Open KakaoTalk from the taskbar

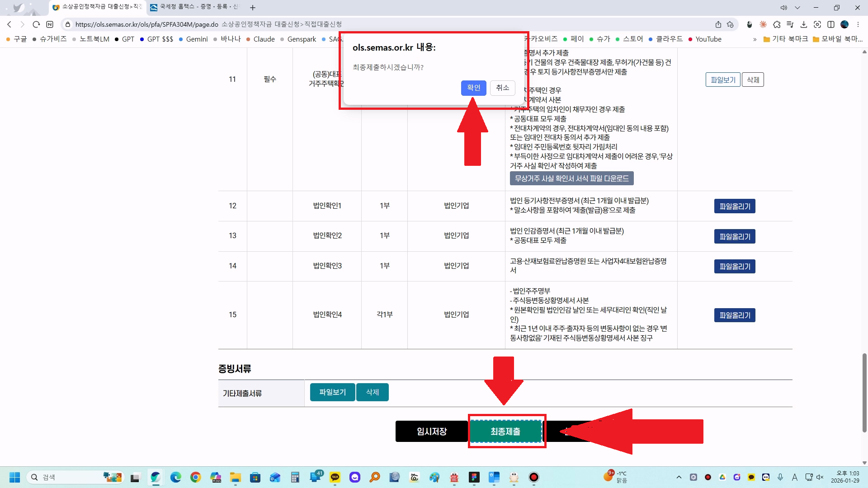tap(335, 477)
